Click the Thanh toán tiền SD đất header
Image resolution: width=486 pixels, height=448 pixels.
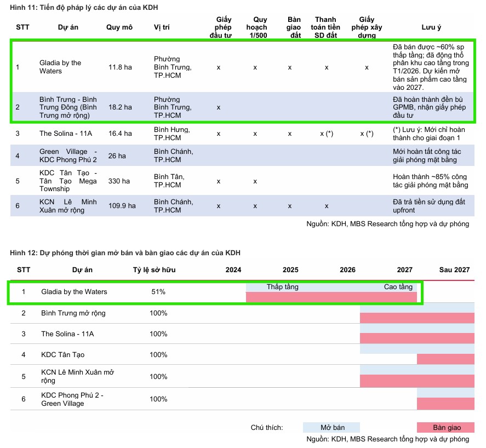(x=327, y=27)
